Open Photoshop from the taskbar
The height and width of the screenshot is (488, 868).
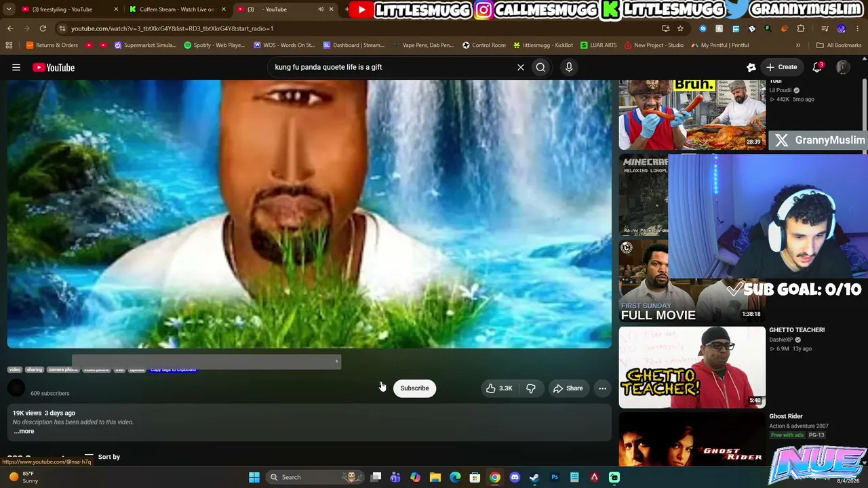click(x=555, y=477)
